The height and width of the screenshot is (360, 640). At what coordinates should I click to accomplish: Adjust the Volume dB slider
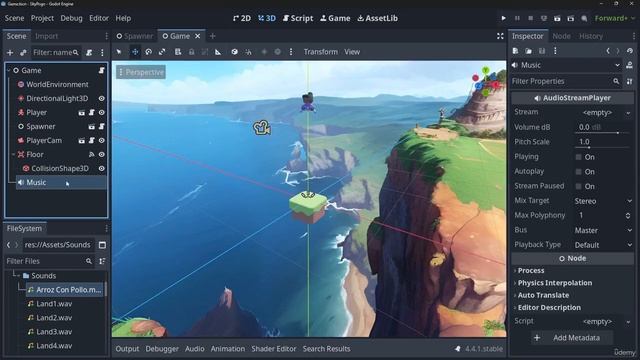tap(602, 132)
